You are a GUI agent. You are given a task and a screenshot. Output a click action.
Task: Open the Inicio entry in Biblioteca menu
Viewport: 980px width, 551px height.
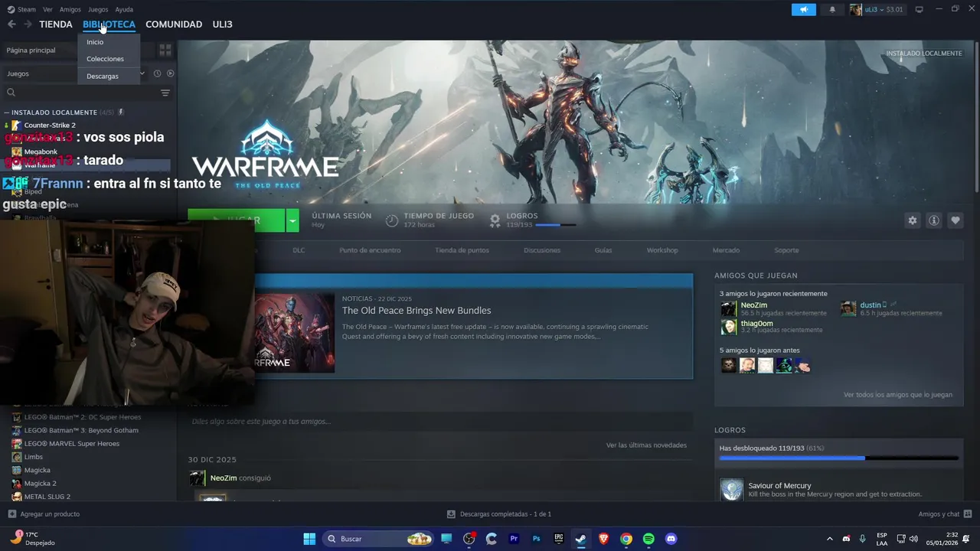(x=95, y=42)
